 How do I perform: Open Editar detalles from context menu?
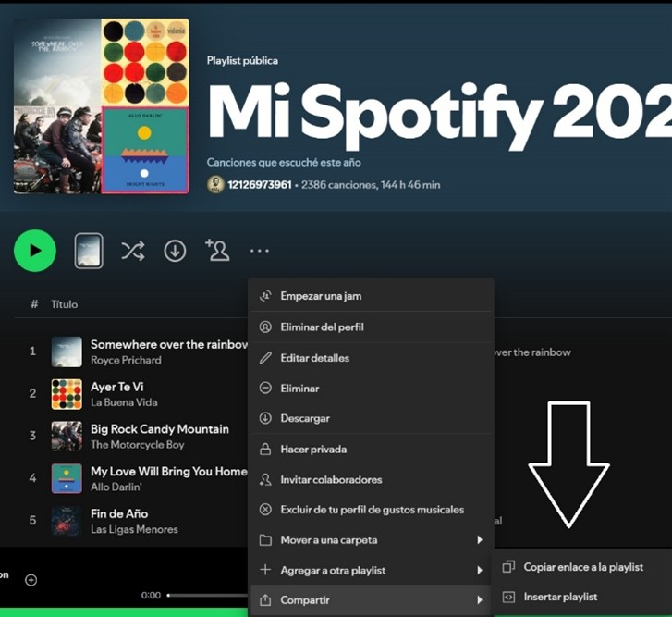pos(314,358)
